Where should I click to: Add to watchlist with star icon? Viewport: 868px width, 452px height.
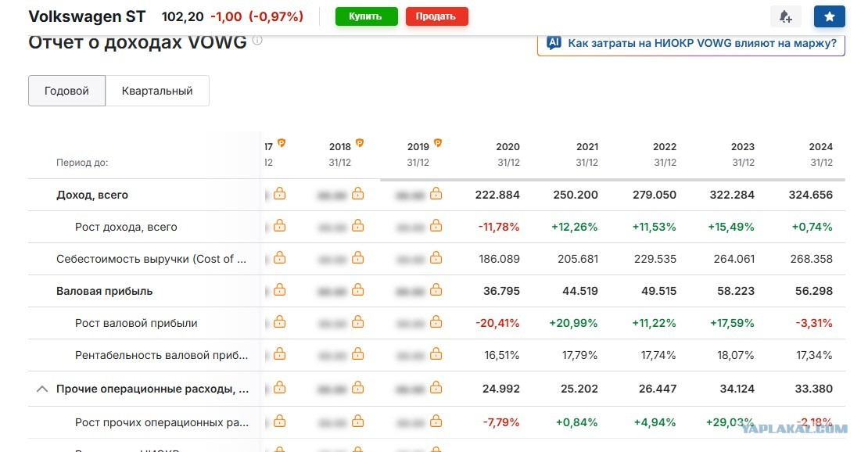pyautogui.click(x=829, y=16)
